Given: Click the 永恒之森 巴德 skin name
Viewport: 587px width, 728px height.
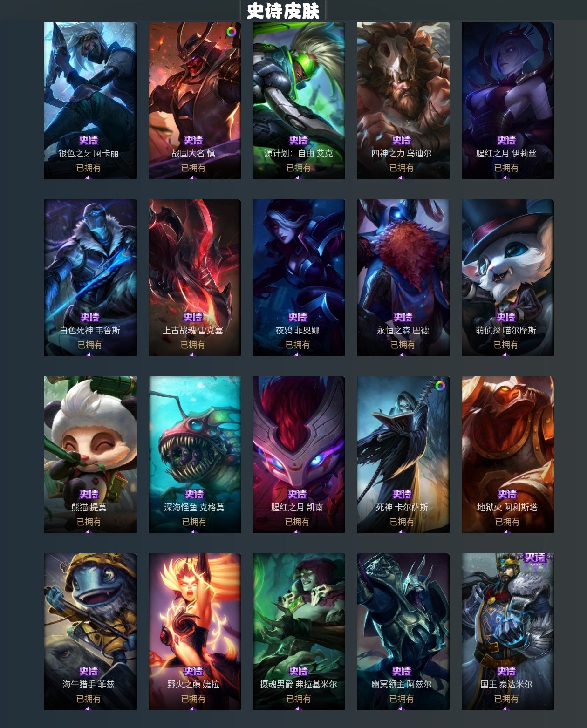Looking at the screenshot, I should tap(403, 330).
